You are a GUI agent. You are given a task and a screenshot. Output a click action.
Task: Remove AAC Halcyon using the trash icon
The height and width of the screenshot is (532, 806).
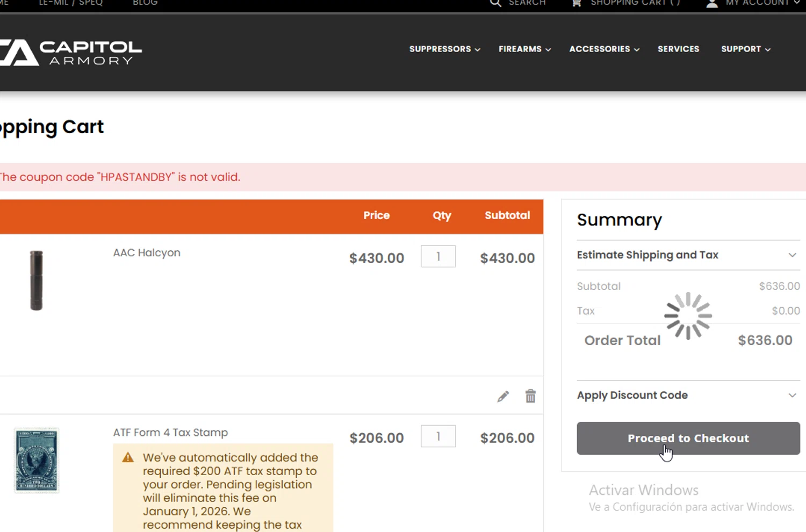point(530,396)
